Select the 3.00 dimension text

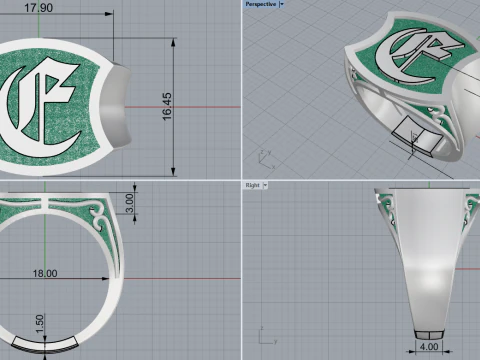tap(129, 203)
